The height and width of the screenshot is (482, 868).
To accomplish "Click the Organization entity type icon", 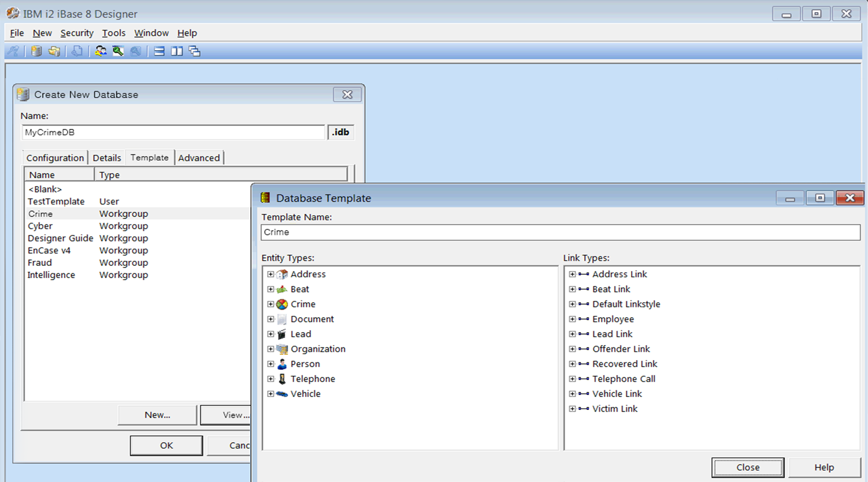I will [282, 349].
